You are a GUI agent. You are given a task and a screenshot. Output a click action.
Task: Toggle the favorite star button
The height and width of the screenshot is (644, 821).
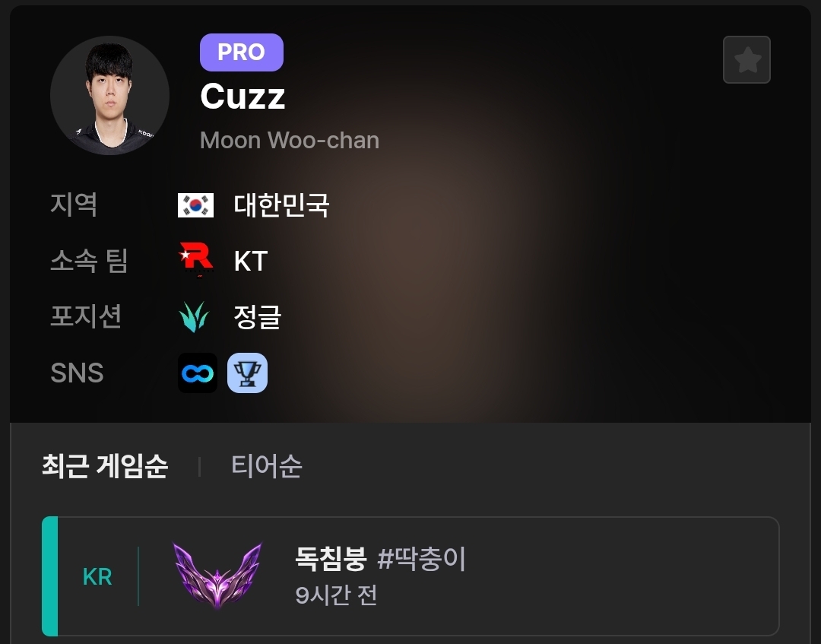747,60
